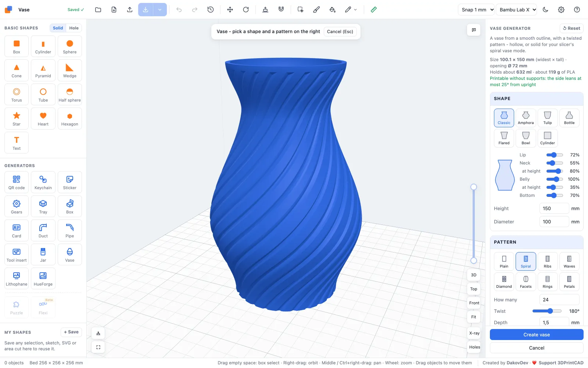Select the Amphora vase shape
This screenshot has height=368, width=588.
click(x=526, y=118)
